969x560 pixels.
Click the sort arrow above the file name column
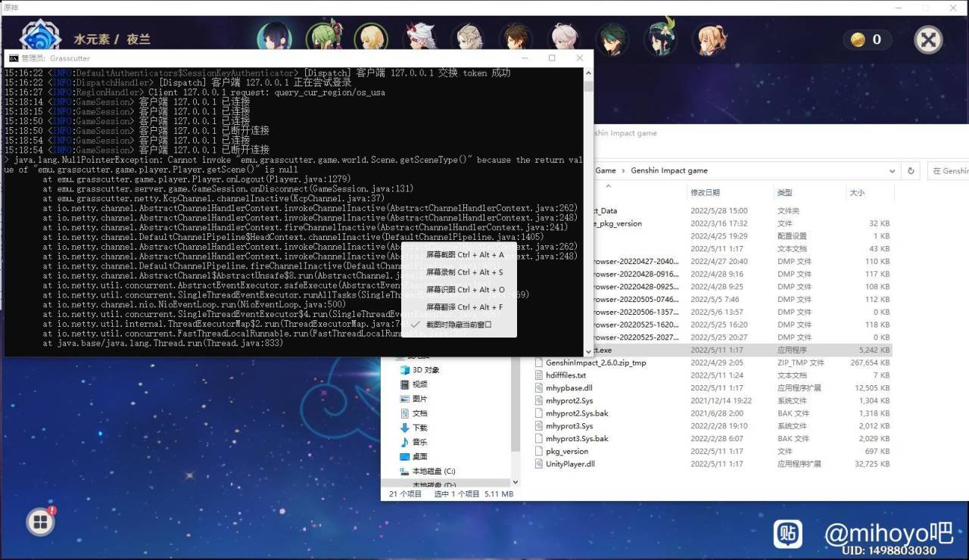click(x=609, y=185)
